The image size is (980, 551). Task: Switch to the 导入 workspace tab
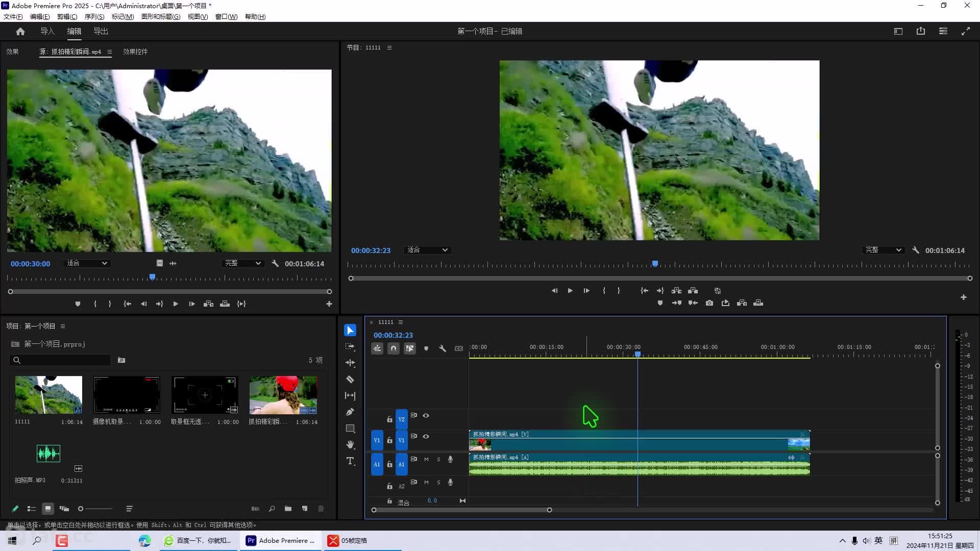(47, 32)
